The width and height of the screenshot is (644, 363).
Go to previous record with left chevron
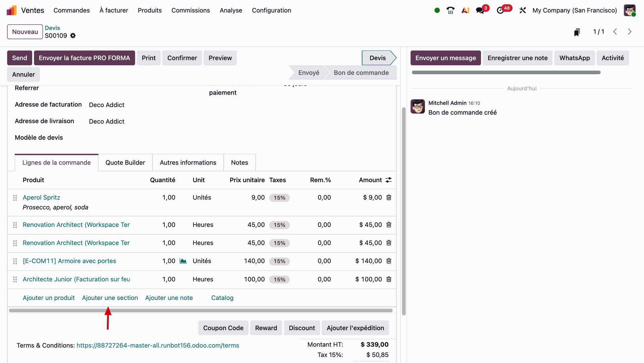615,32
